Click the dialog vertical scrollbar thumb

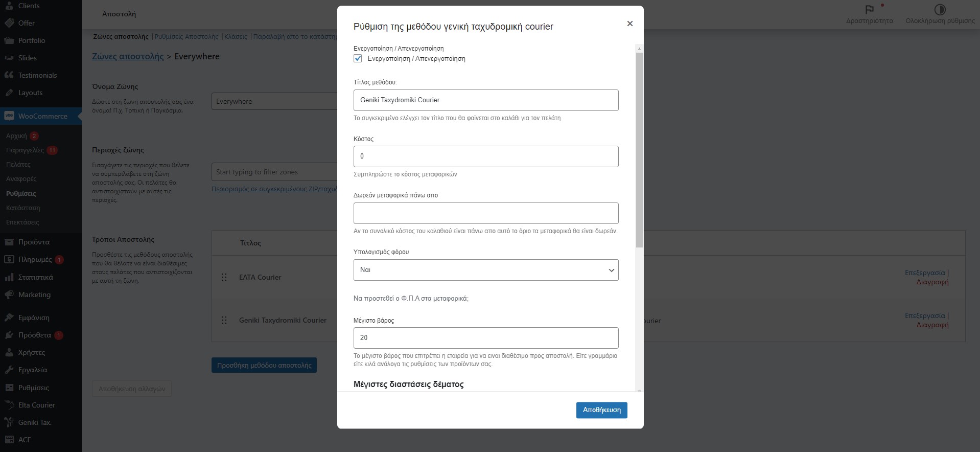tap(639, 148)
